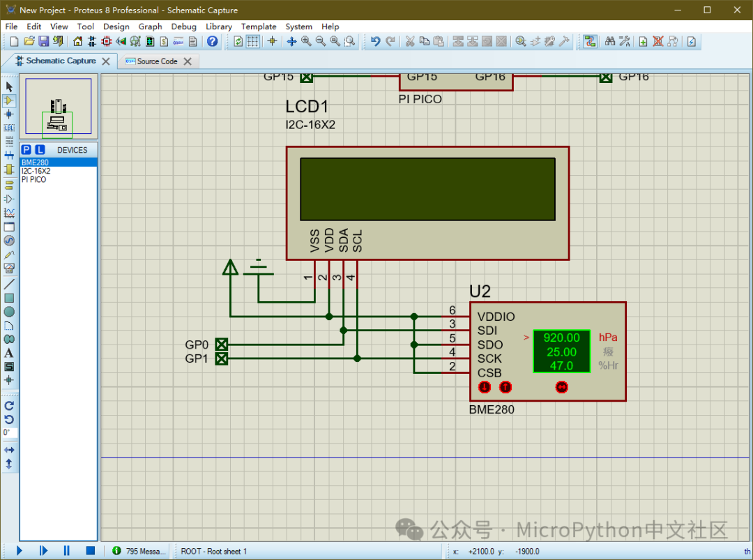753x560 pixels.
Task: Select the 2D circle drawing tool
Action: click(x=8, y=312)
